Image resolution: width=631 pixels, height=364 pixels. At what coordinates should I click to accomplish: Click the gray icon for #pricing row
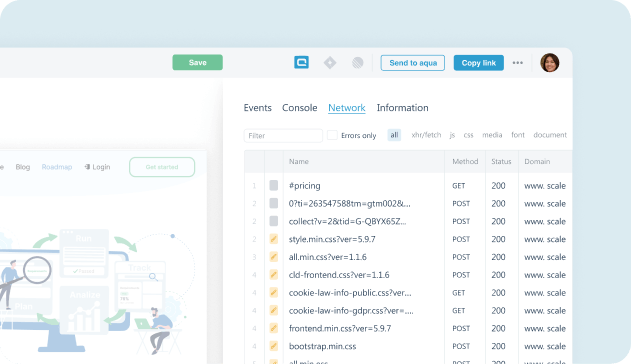[x=274, y=185]
